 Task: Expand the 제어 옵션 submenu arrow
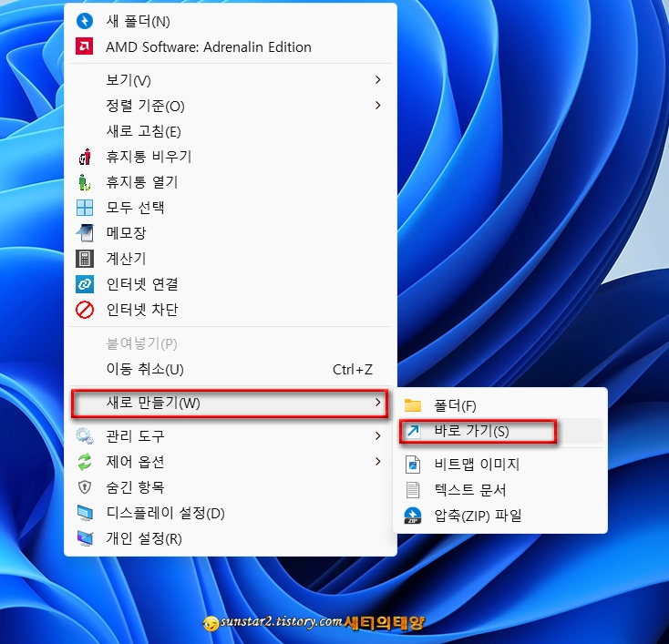pos(377,462)
